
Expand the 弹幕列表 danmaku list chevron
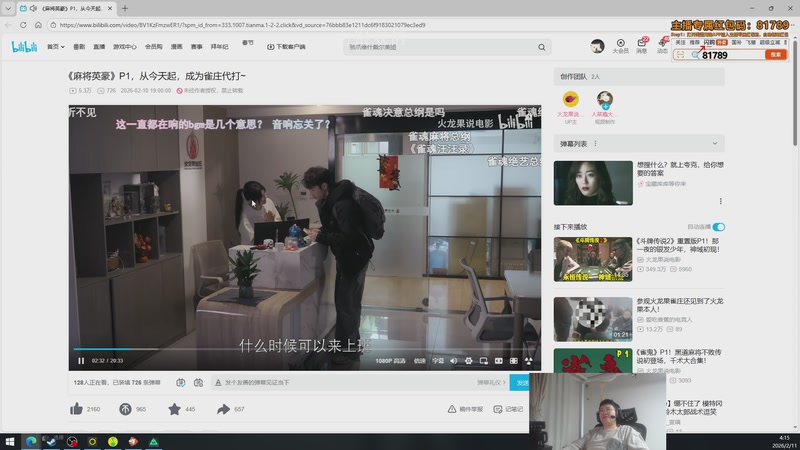(x=714, y=143)
